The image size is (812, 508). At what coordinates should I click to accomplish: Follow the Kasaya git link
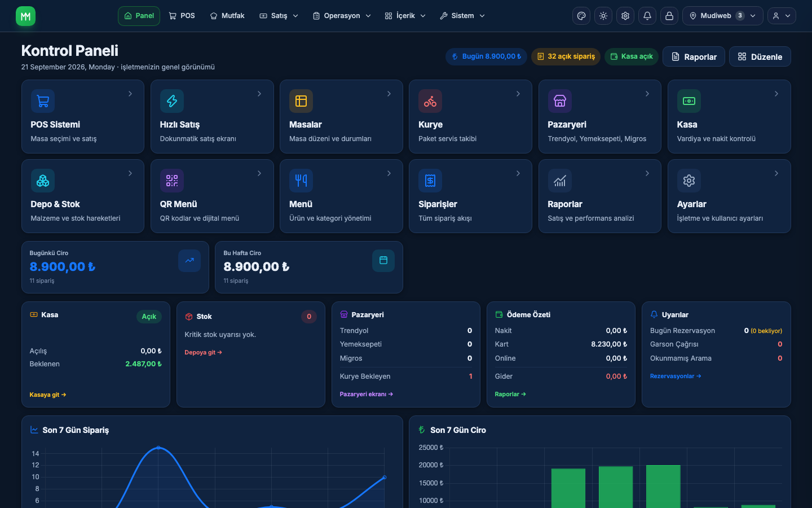pyautogui.click(x=48, y=395)
